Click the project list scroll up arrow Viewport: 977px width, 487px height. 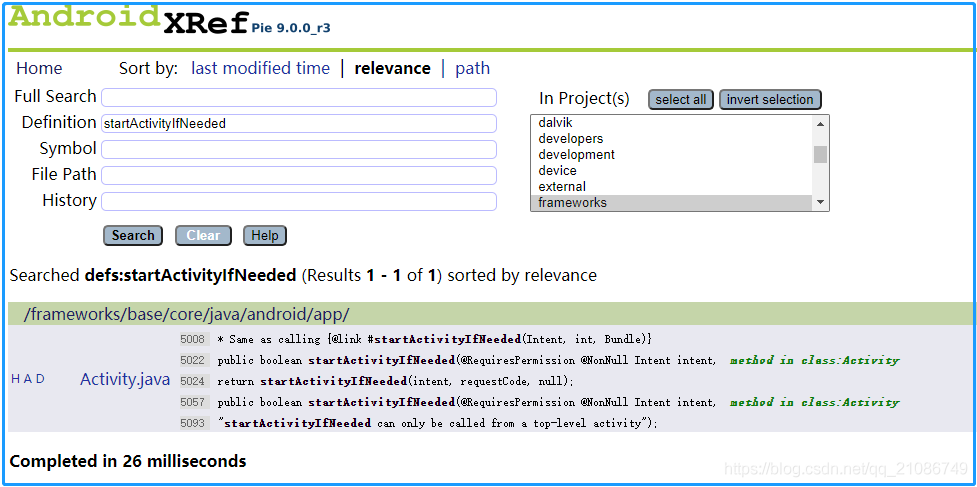coord(821,124)
